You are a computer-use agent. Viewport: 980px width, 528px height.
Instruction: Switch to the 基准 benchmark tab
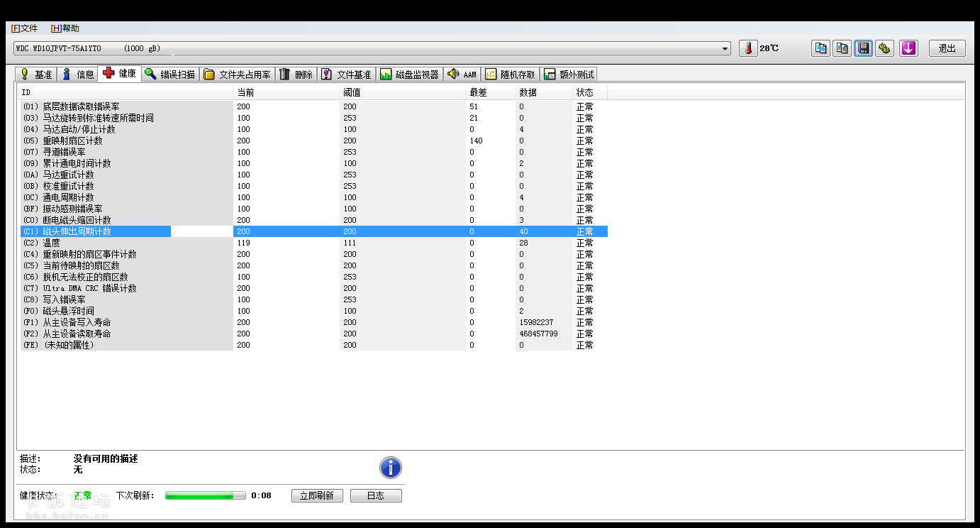click(35, 75)
